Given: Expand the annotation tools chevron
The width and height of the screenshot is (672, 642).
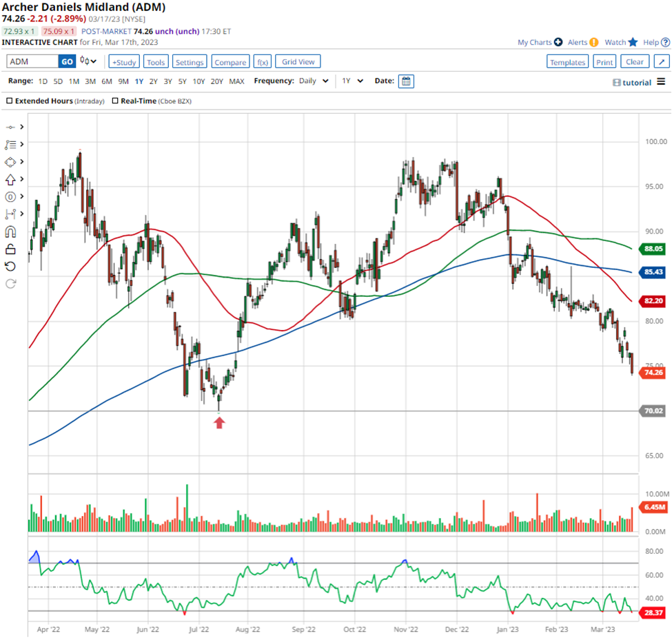Looking at the screenshot, I should point(22,196).
